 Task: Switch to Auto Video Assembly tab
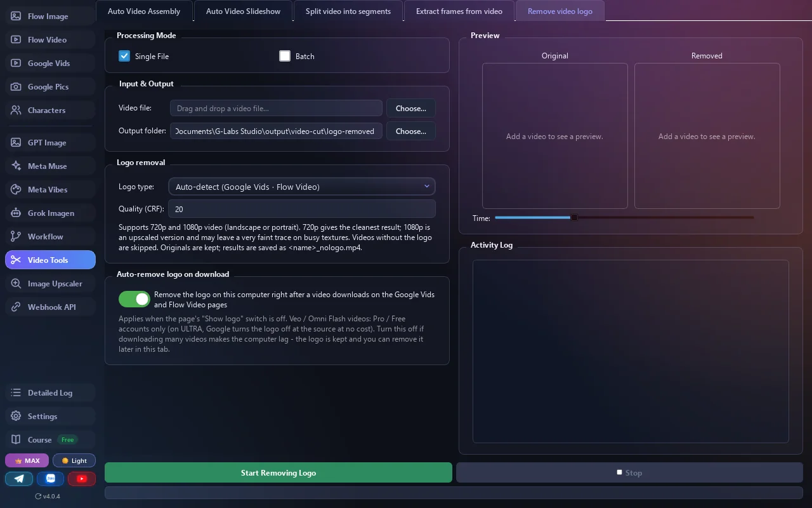(x=144, y=11)
